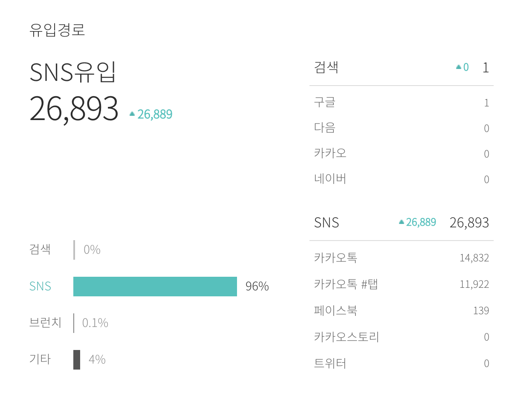The height and width of the screenshot is (413, 532).
Task: Click the teal ▲26,889 change indicator under SNS유입
Action: tap(151, 114)
